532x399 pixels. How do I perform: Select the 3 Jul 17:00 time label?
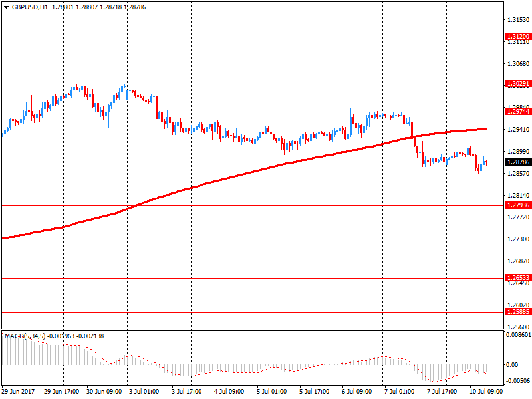click(187, 391)
